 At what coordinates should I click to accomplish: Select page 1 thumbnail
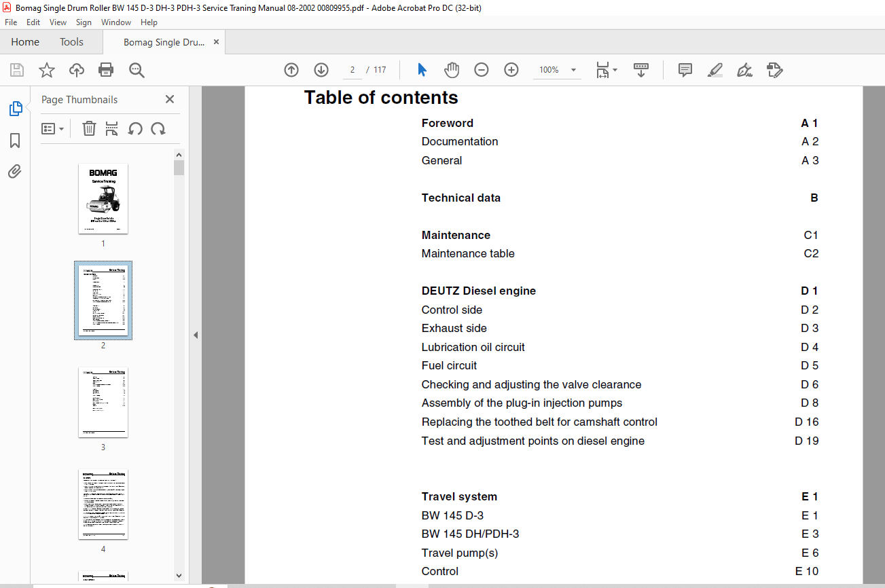pos(103,199)
